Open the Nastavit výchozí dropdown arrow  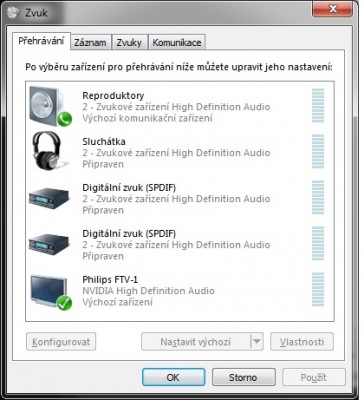pos(257,342)
